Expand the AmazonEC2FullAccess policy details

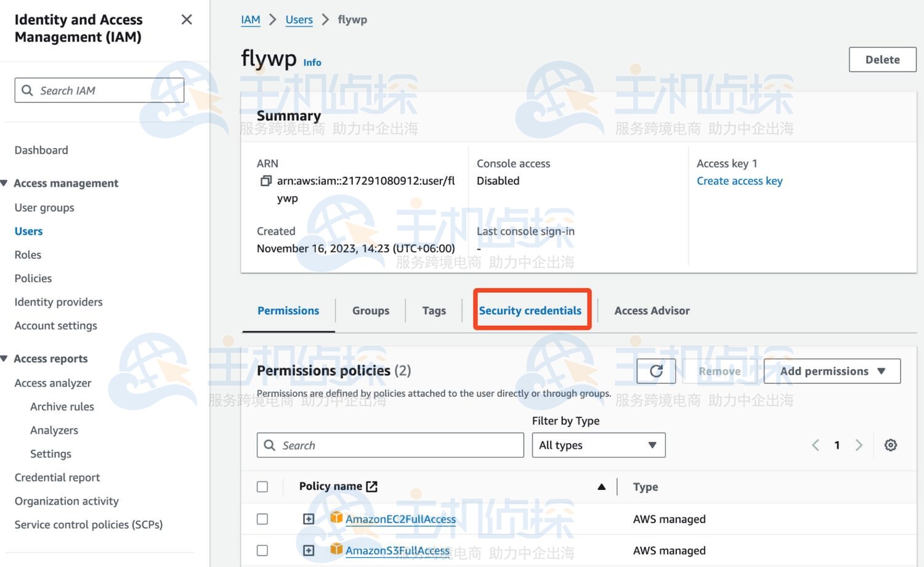[x=309, y=519]
